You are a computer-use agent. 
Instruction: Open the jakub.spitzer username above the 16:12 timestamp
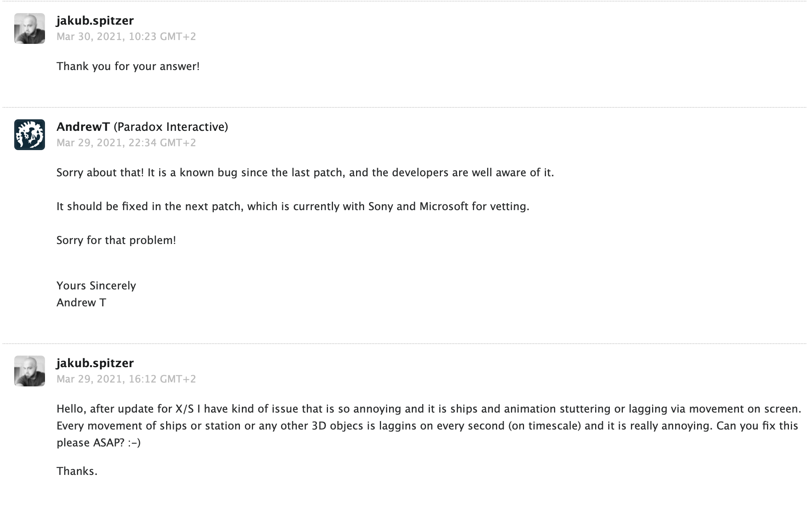pyautogui.click(x=95, y=363)
